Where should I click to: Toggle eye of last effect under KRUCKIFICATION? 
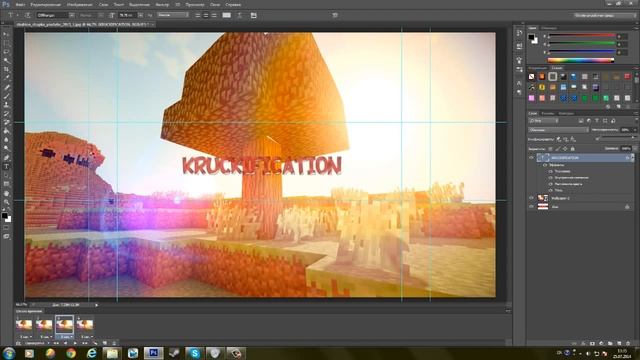[551, 190]
